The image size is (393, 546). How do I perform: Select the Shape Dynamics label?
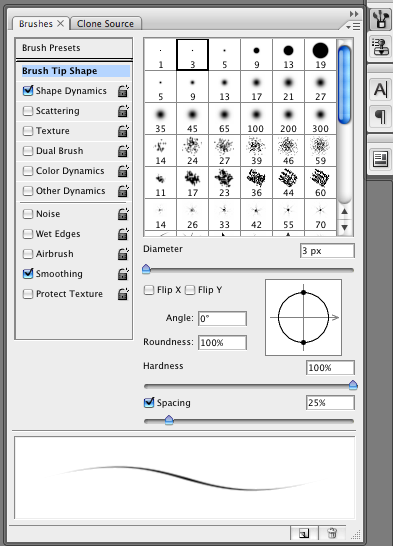[71, 91]
